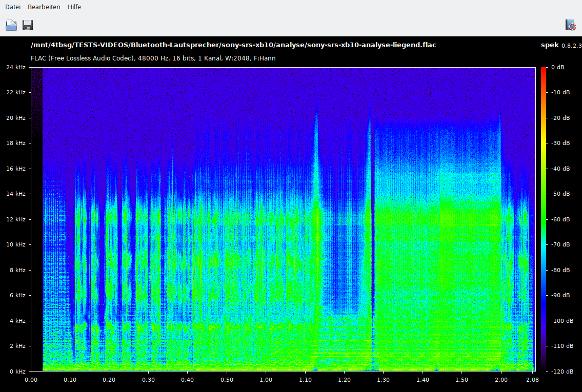Click the -10 dB scale label

(x=560, y=92)
